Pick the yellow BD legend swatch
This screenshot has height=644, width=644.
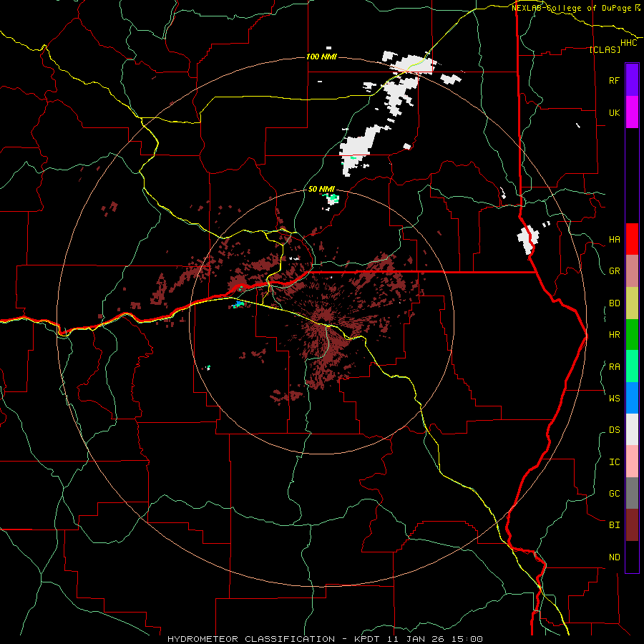632,303
